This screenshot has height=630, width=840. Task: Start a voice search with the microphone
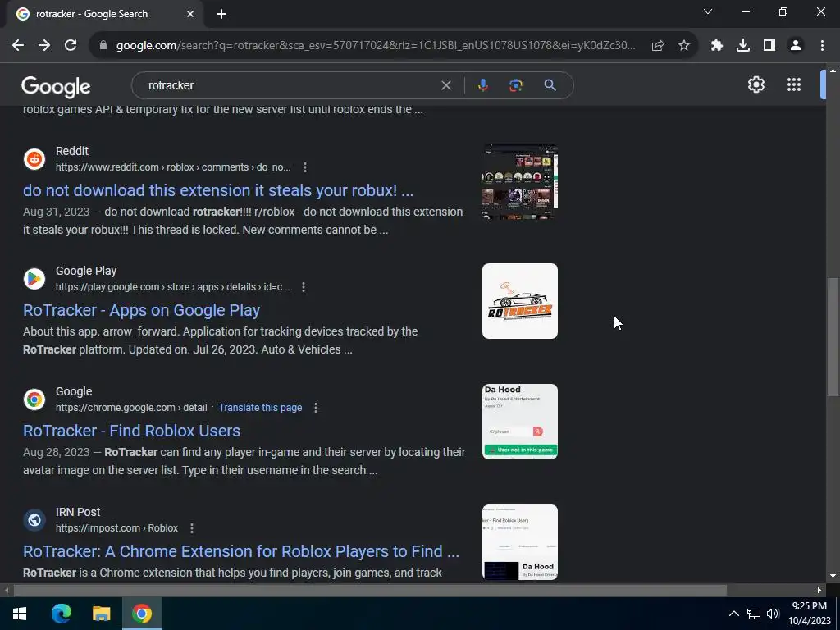pos(482,85)
